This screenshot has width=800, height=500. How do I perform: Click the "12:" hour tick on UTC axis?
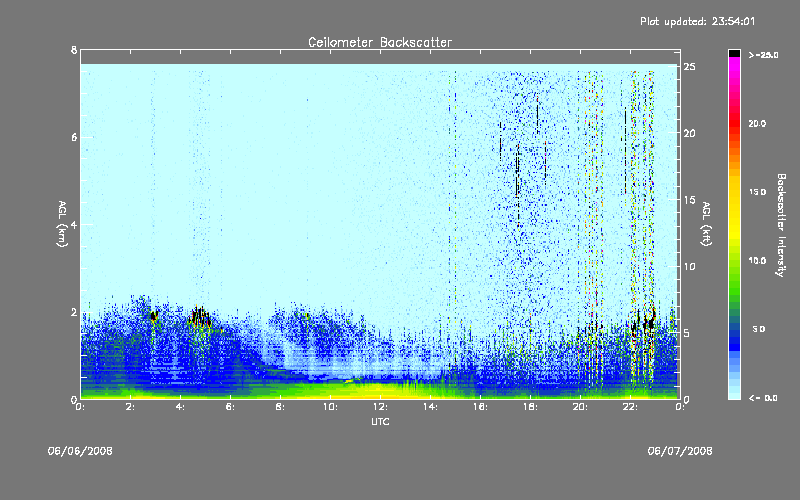point(380,407)
